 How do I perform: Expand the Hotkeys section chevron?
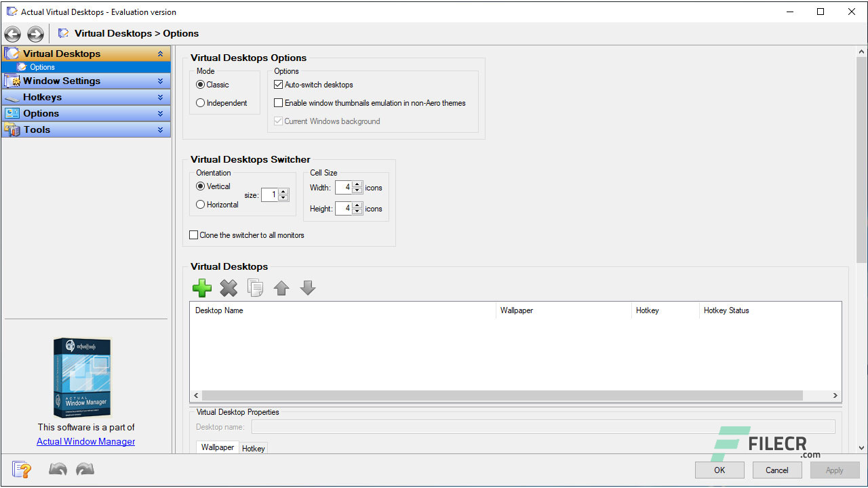[161, 98]
